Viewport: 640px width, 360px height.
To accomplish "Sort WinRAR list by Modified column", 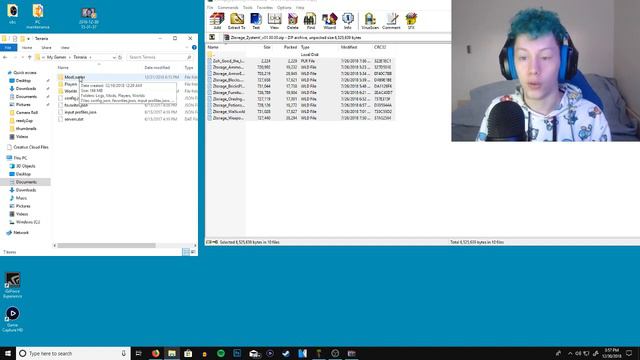I will pyautogui.click(x=349, y=47).
